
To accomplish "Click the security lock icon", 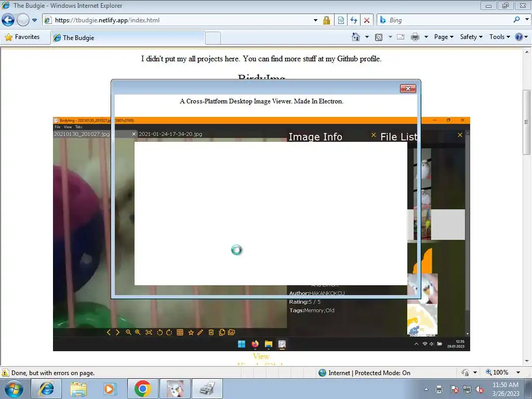I will tap(326, 20).
